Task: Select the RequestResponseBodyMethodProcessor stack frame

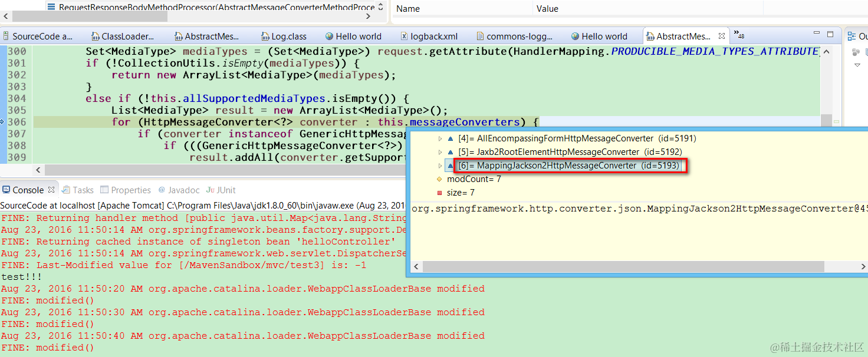Action: 211,8
